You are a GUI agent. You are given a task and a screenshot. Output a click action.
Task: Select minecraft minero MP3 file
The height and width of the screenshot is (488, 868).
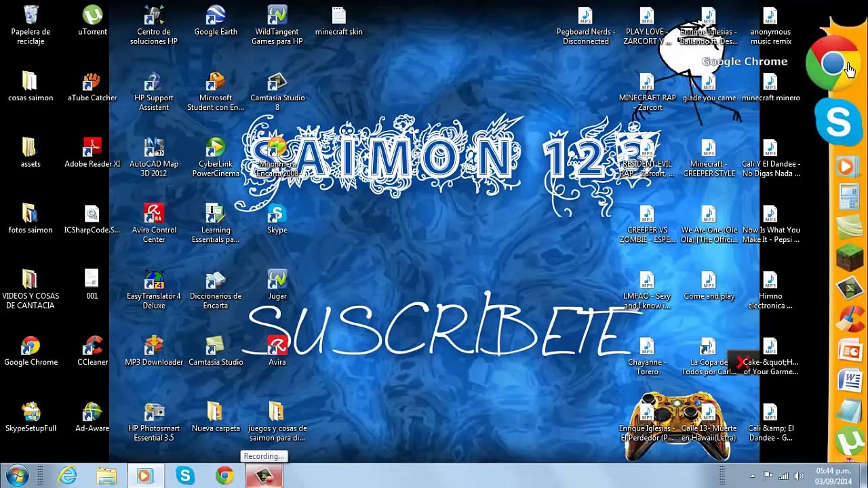[x=771, y=86]
